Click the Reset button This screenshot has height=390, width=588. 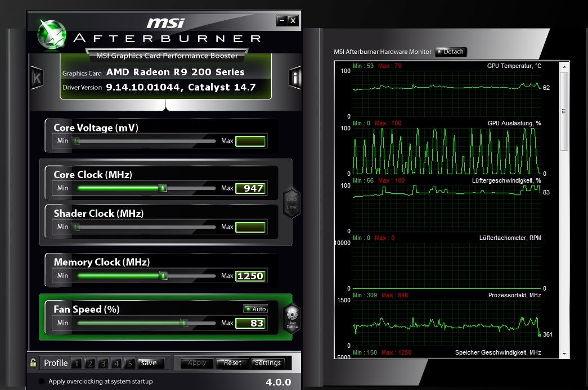coord(232,362)
